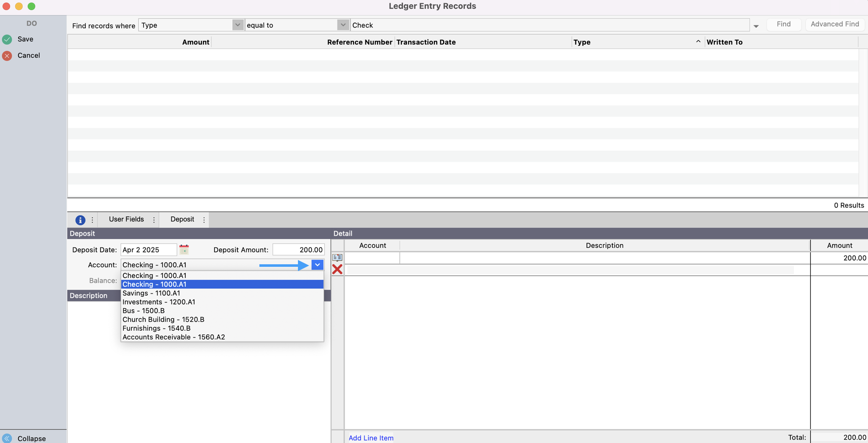Click the line item split icon

(337, 257)
